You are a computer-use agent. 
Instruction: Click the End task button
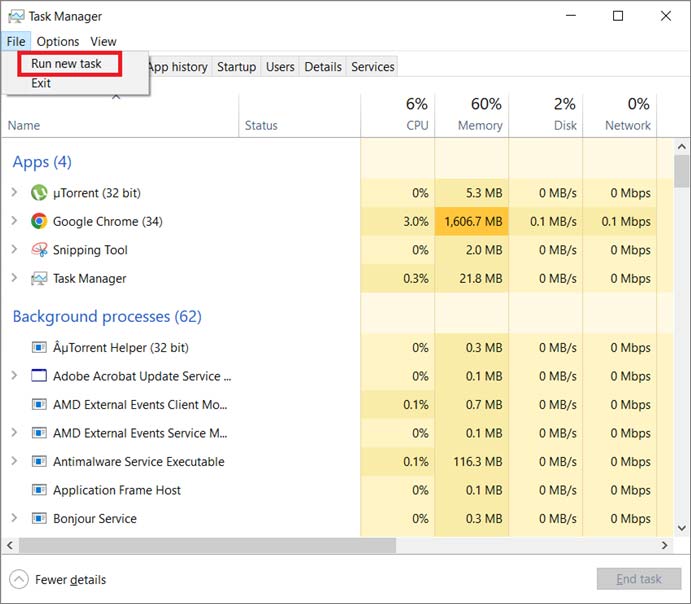click(639, 579)
